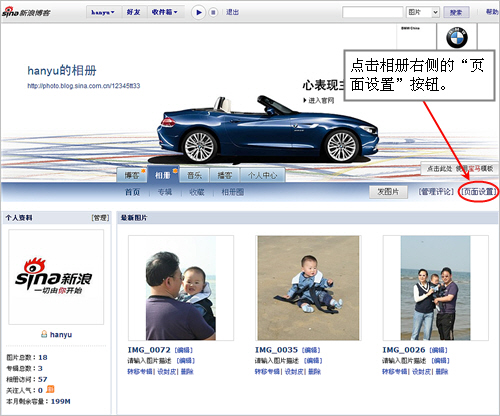The height and width of the screenshot is (416, 500).
Task: Click 转移专辑 under IMG_0072
Action: tap(140, 371)
